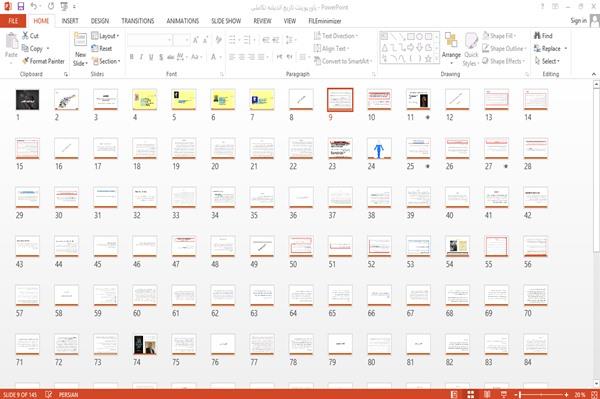
Task: Start Slide Show from status bar icon
Action: click(504, 394)
